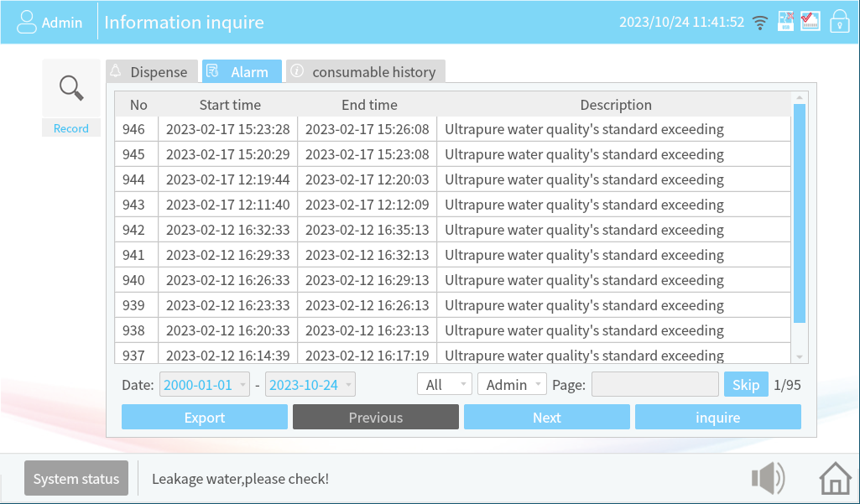Image resolution: width=860 pixels, height=504 pixels.
Task: Click the Next page button
Action: pos(547,418)
